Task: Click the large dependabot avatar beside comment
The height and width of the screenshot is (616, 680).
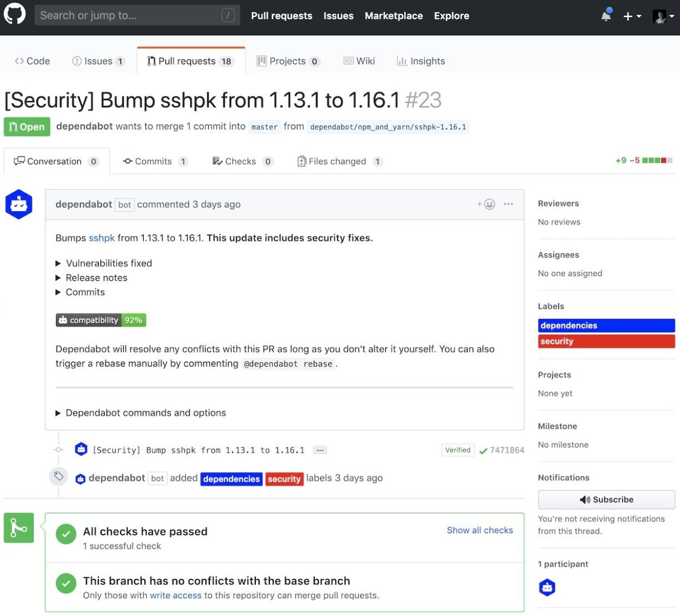Action: 18,204
